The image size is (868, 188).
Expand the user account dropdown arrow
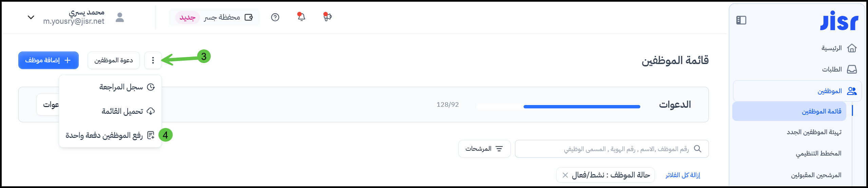31,17
